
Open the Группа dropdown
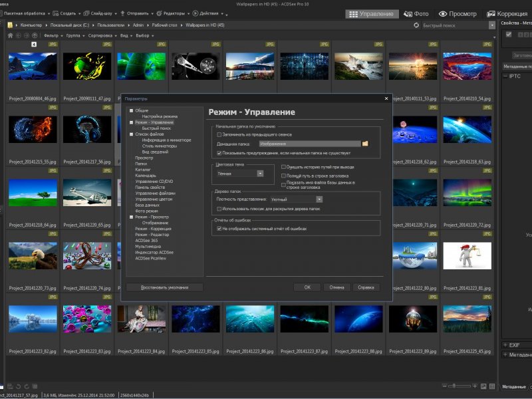[x=75, y=35]
